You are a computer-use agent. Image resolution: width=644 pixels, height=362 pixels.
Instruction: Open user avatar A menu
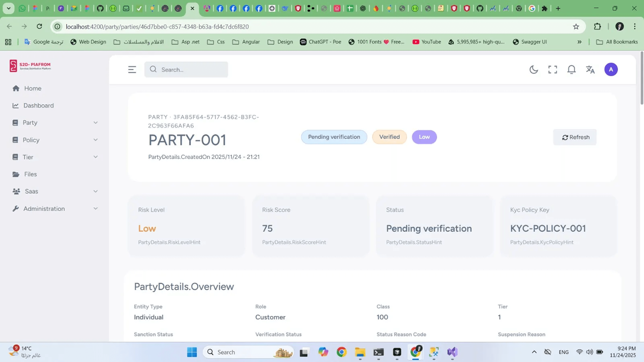[x=611, y=69]
